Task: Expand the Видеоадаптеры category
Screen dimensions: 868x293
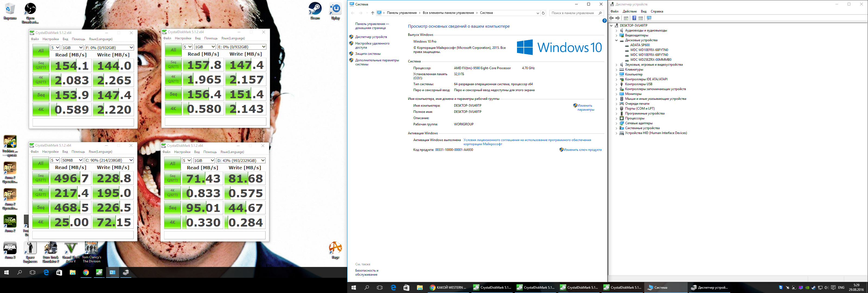Action: tap(616, 35)
